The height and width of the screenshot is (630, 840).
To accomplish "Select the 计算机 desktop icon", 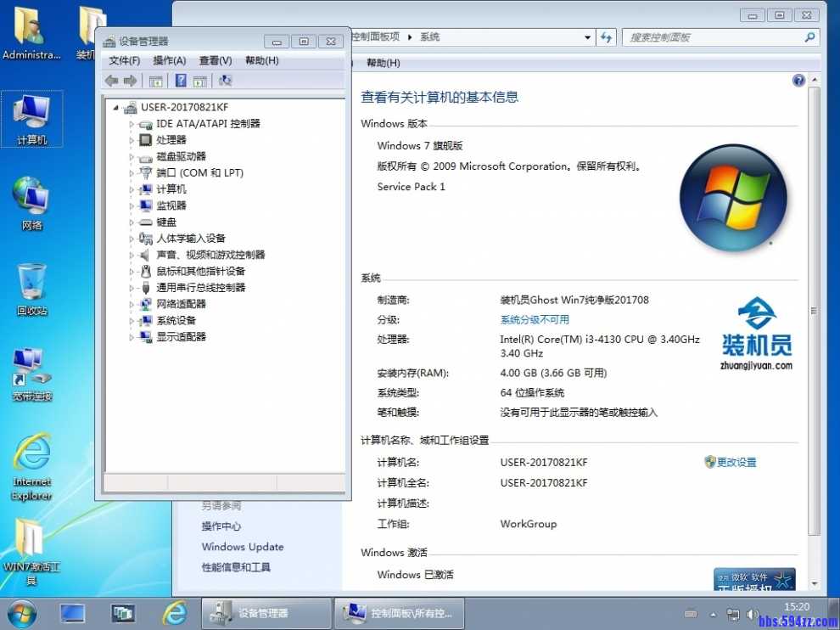I will click(x=31, y=117).
